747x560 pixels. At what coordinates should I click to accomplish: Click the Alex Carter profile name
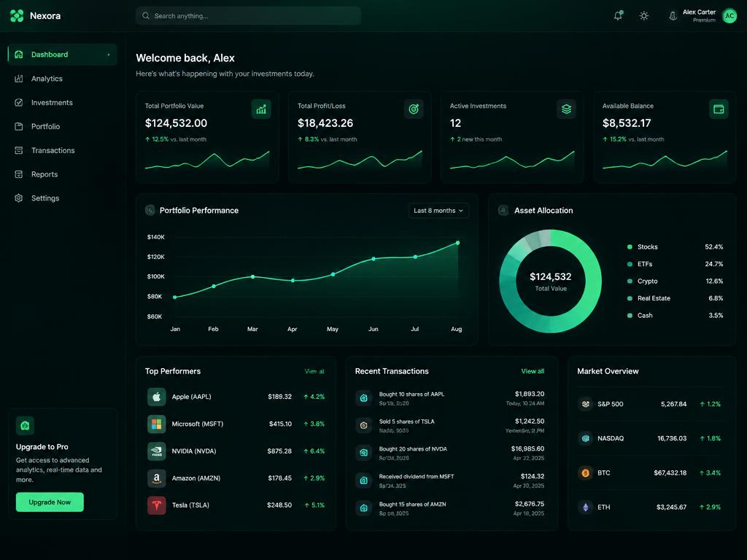click(699, 12)
